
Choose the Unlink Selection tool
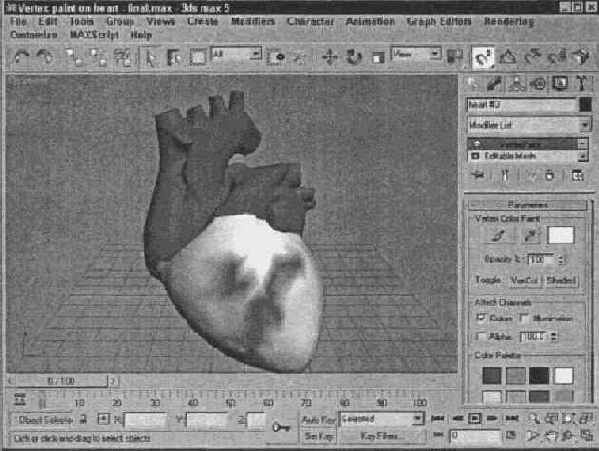click(98, 58)
